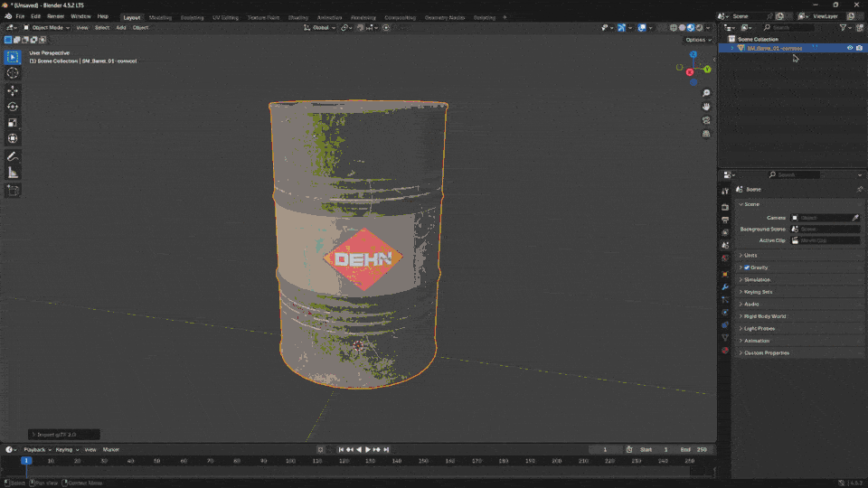This screenshot has height=488, width=868.
Task: Select the Select Box tool
Action: (13, 57)
